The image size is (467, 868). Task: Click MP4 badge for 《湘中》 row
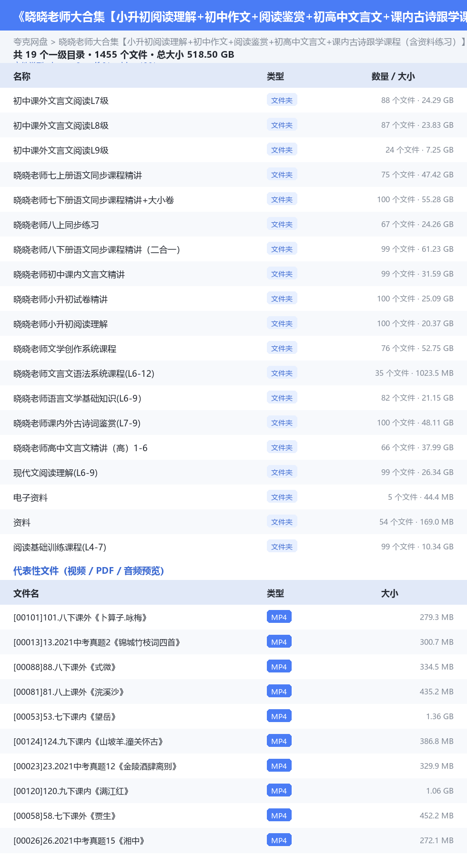click(279, 840)
